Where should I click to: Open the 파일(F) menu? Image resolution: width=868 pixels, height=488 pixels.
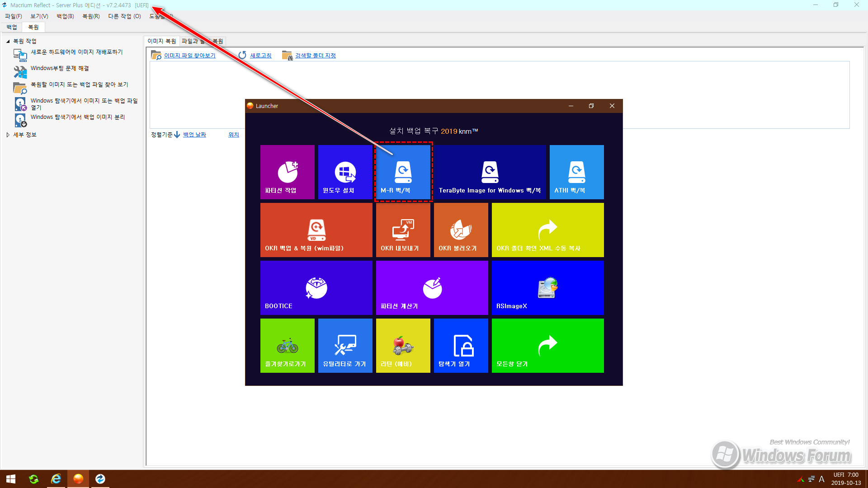pyautogui.click(x=14, y=16)
